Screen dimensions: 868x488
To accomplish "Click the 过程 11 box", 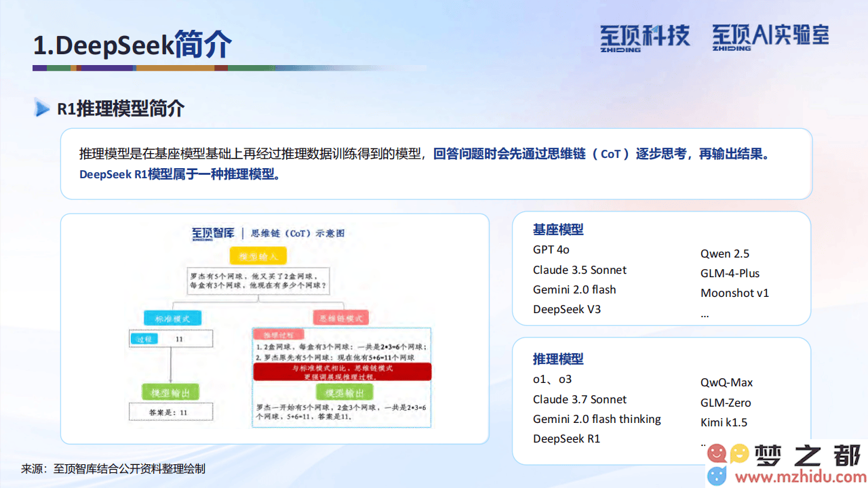I will pyautogui.click(x=171, y=338).
